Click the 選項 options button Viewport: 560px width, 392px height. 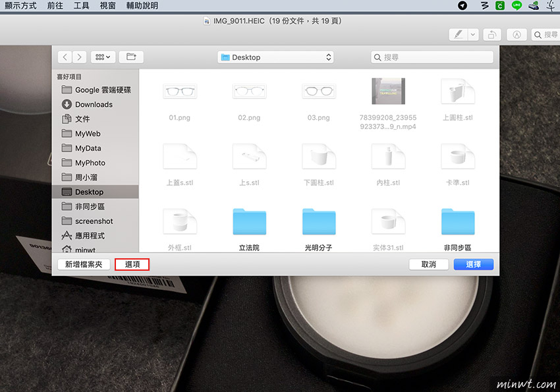click(132, 264)
